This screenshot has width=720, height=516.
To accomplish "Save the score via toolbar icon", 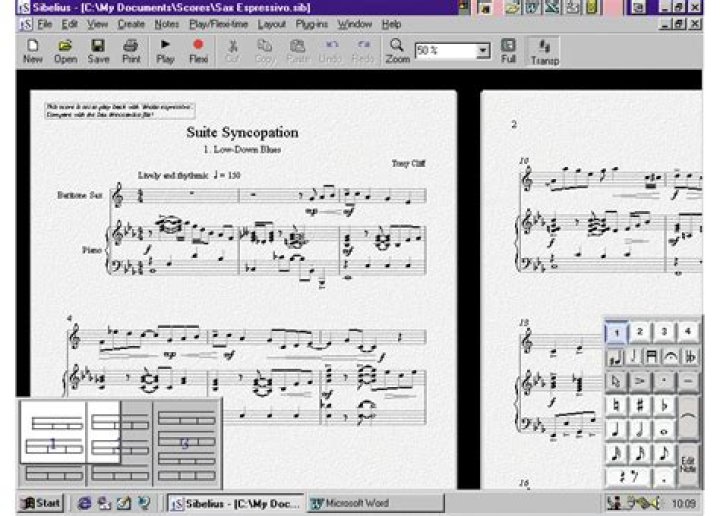I will pyautogui.click(x=98, y=51).
